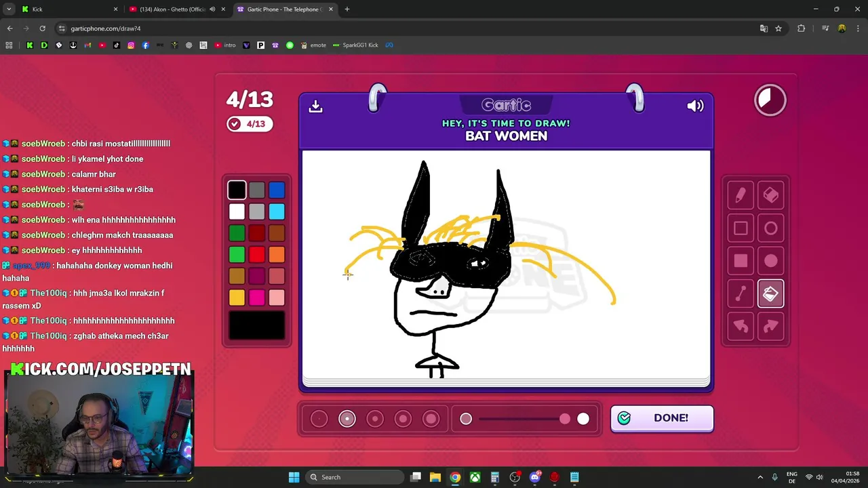This screenshot has width=868, height=488.
Task: Click the round timer icon
Action: click(x=770, y=100)
